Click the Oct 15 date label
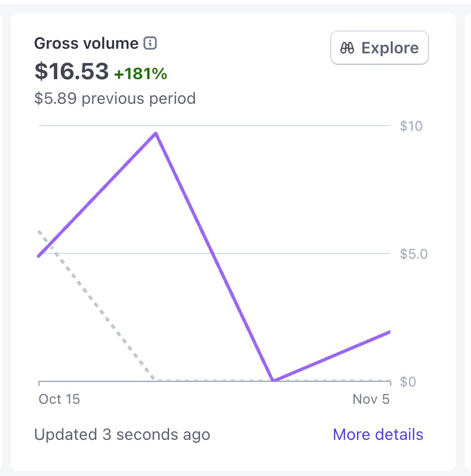 point(59,399)
